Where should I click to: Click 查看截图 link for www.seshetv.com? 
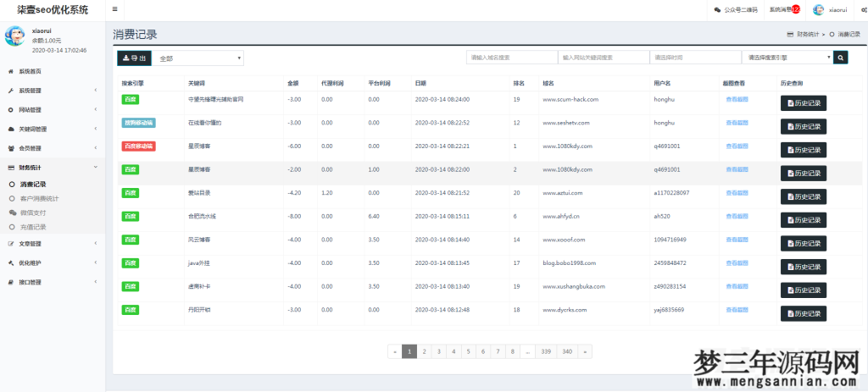click(736, 123)
